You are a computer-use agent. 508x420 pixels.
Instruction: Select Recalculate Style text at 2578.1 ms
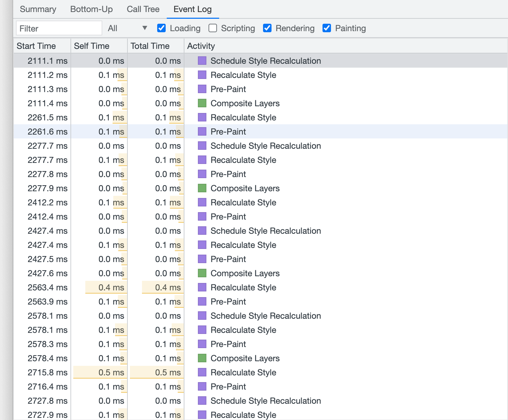[244, 330]
